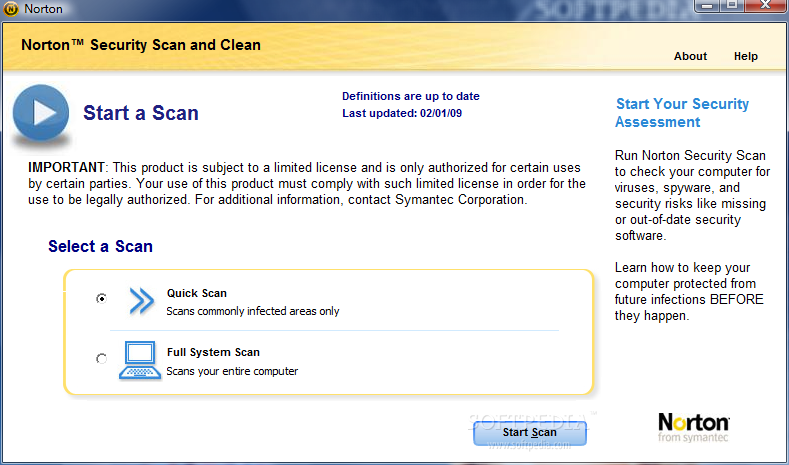Click the 'Start a Scan' title text

(x=141, y=113)
